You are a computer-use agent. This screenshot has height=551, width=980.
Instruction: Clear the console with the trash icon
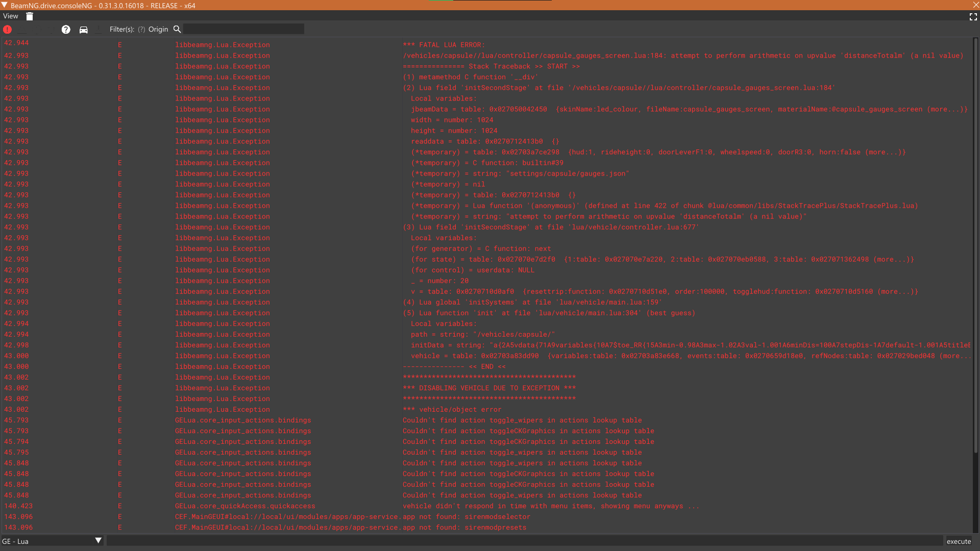pos(30,16)
